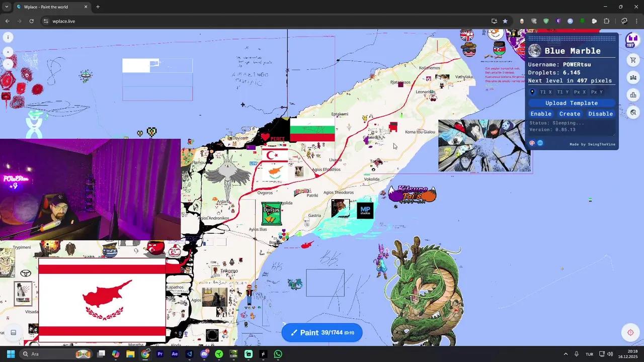
Task: Click the Tl Y coordinate field
Action: coord(563,92)
